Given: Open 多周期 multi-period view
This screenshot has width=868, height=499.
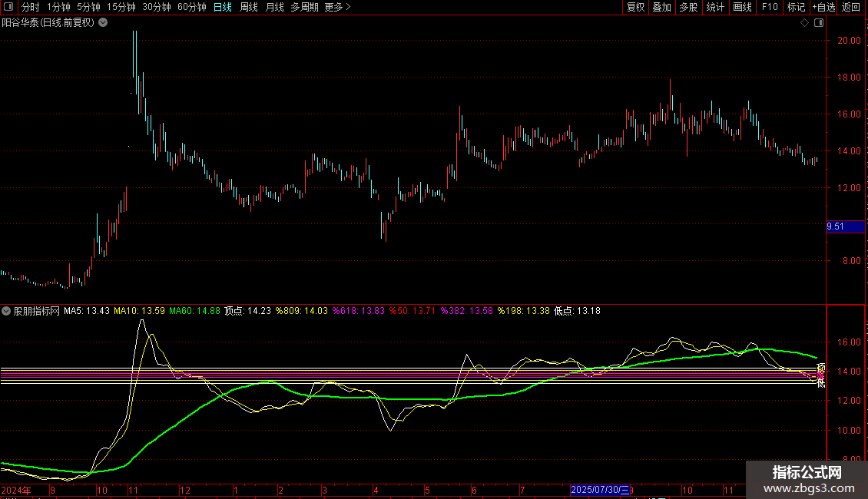Looking at the screenshot, I should pyautogui.click(x=304, y=7).
